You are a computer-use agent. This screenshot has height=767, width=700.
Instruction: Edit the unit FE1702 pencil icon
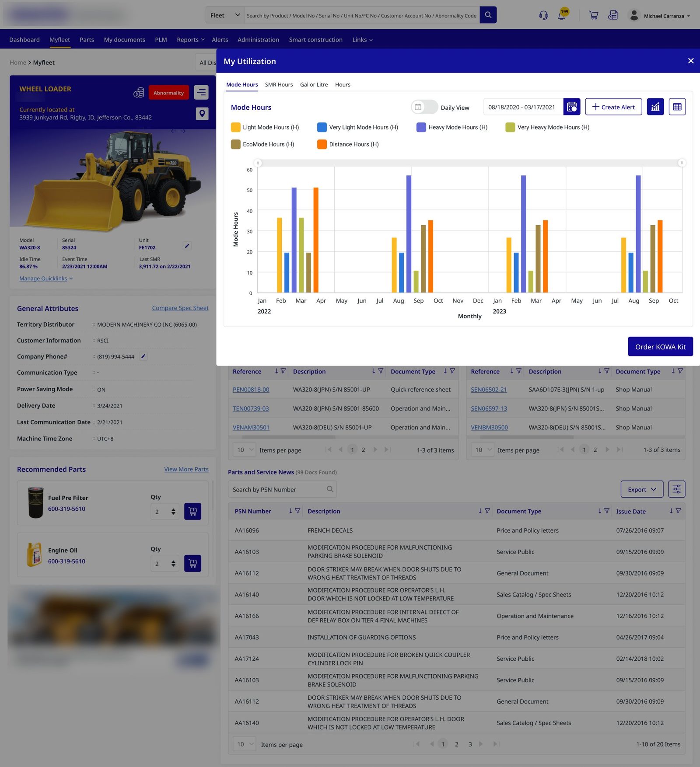tap(187, 246)
